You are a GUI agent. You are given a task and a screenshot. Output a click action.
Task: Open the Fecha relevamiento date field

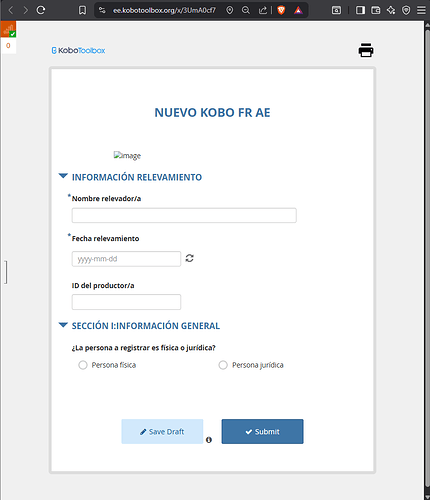pos(126,259)
